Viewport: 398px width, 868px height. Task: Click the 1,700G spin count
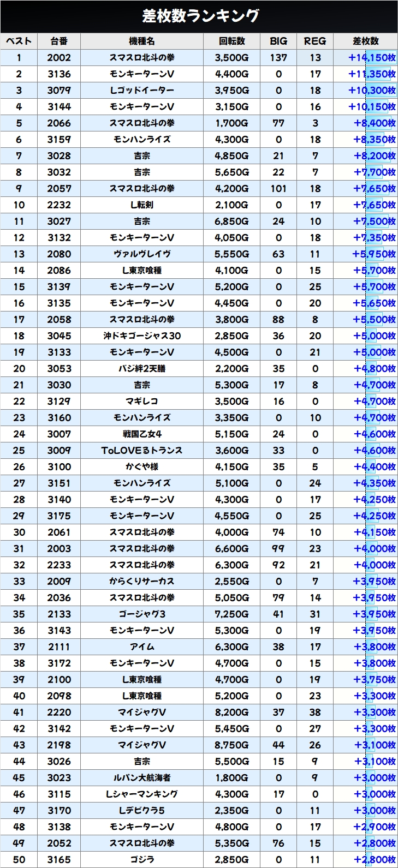point(232,123)
